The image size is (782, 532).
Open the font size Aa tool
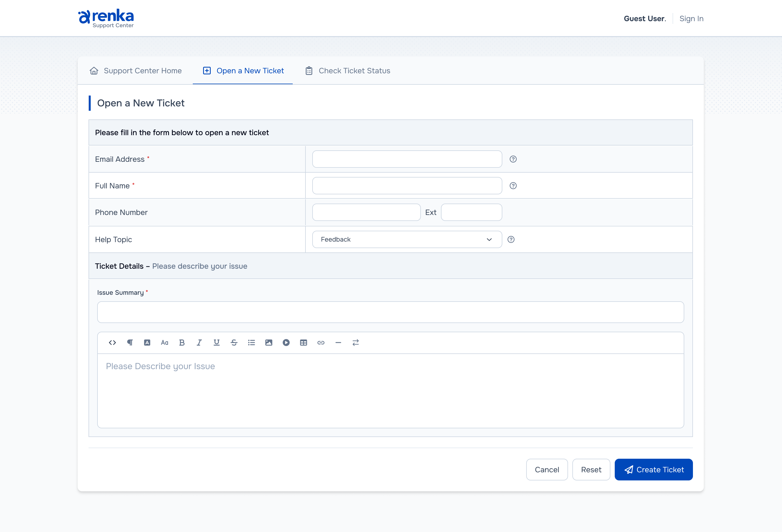165,343
